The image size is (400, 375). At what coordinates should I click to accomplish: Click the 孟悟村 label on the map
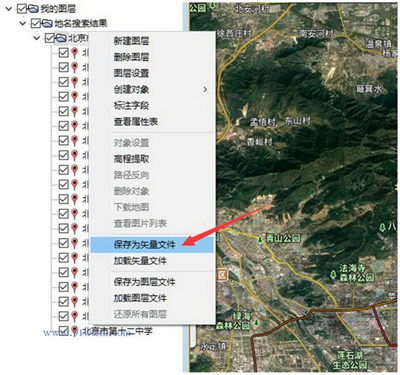coord(263,122)
